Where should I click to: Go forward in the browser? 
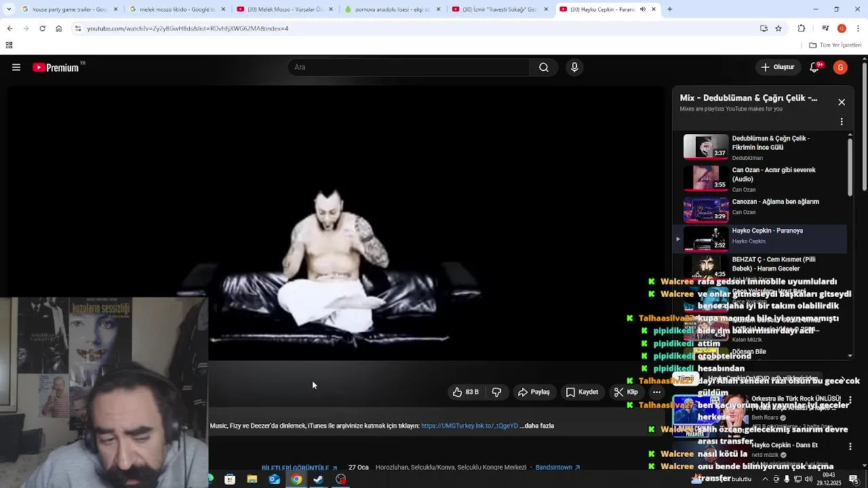point(26,28)
